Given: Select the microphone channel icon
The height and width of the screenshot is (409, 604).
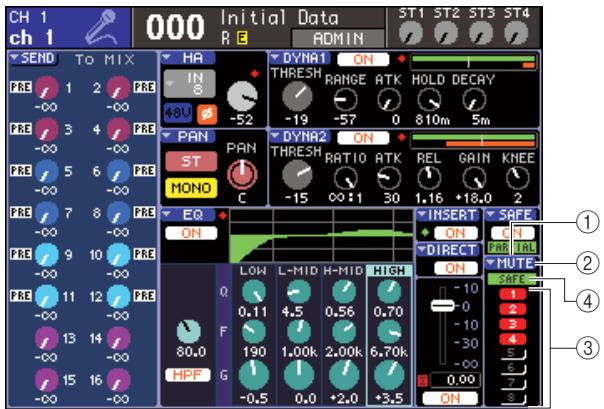Looking at the screenshot, I should click(x=101, y=27).
